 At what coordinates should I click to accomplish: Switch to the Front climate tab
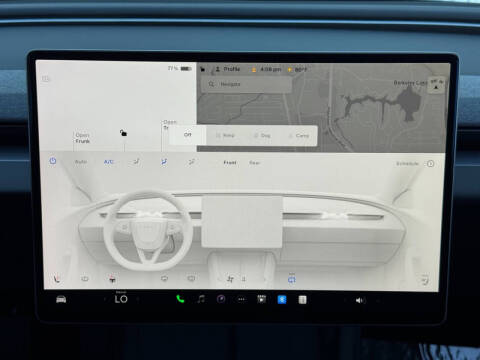pos(230,163)
